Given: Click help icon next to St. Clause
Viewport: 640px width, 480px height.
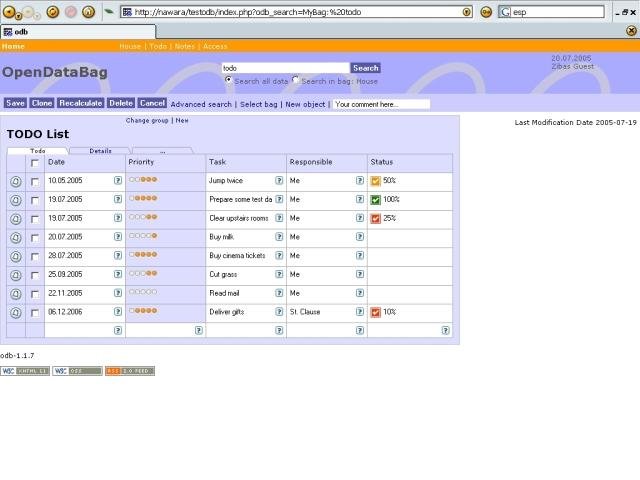Looking at the screenshot, I should coord(360,312).
